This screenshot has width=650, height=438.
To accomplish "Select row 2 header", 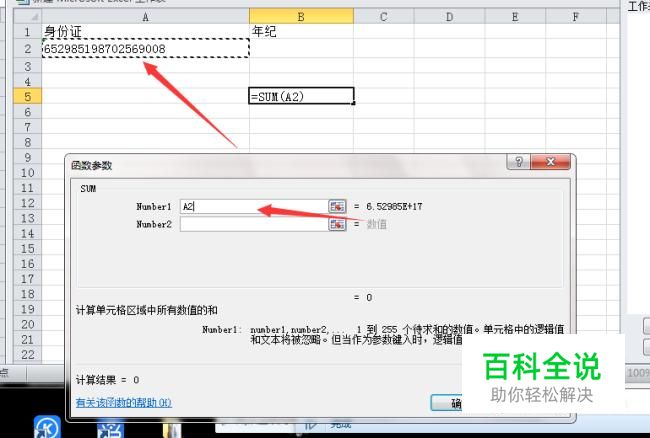I will pos(27,49).
